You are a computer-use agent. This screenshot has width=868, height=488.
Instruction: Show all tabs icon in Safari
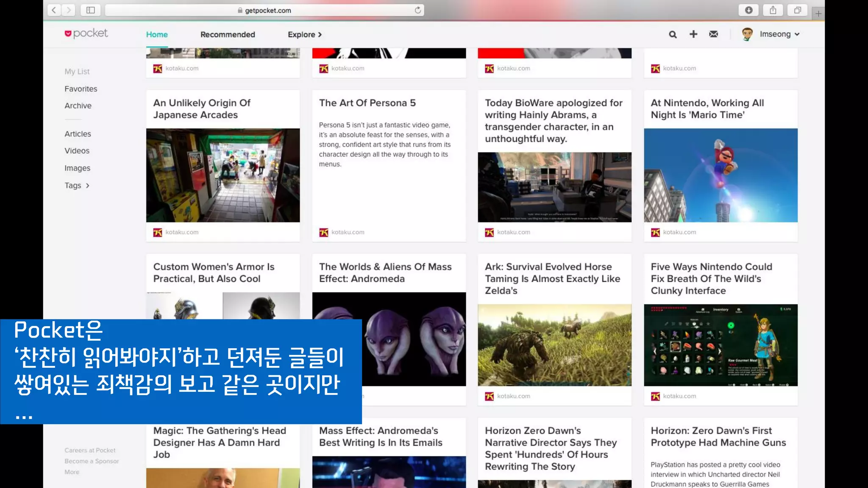(798, 10)
